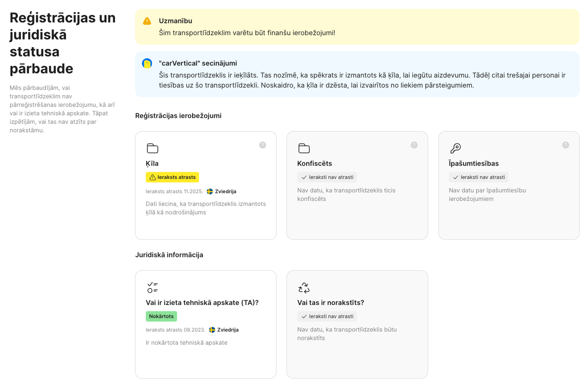Open help tooltip on Konfiscēts card

pos(414,145)
